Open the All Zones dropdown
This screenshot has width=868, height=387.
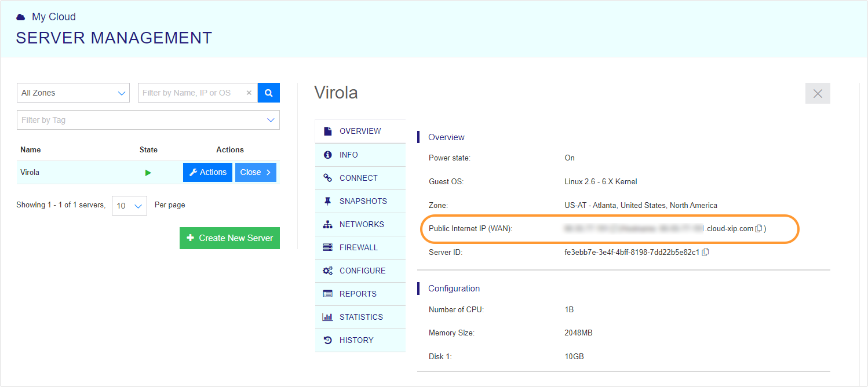73,93
